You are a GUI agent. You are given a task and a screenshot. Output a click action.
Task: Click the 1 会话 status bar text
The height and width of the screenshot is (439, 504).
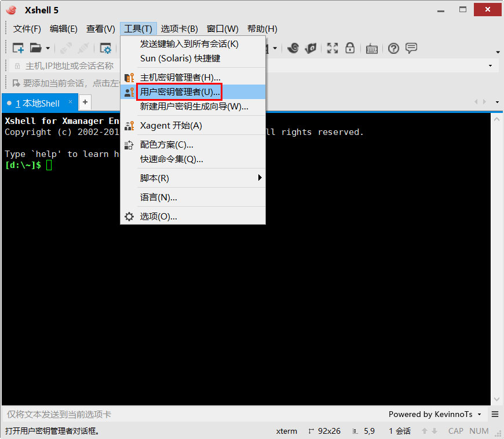coord(400,431)
